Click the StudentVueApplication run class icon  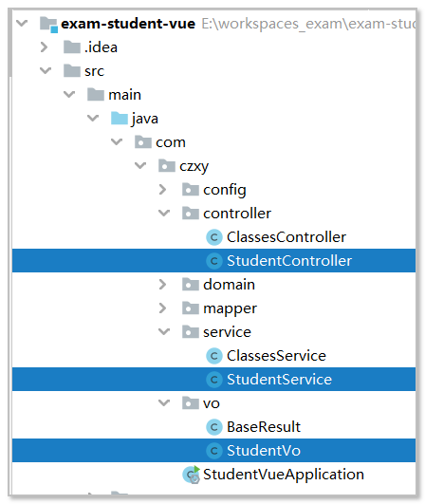[191, 475]
